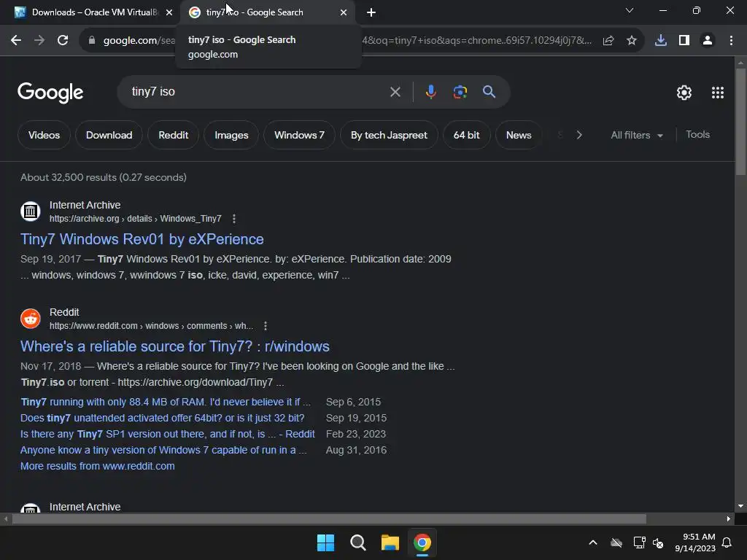This screenshot has width=747, height=560.
Task: Open more options for Reddit result
Action: point(266,326)
